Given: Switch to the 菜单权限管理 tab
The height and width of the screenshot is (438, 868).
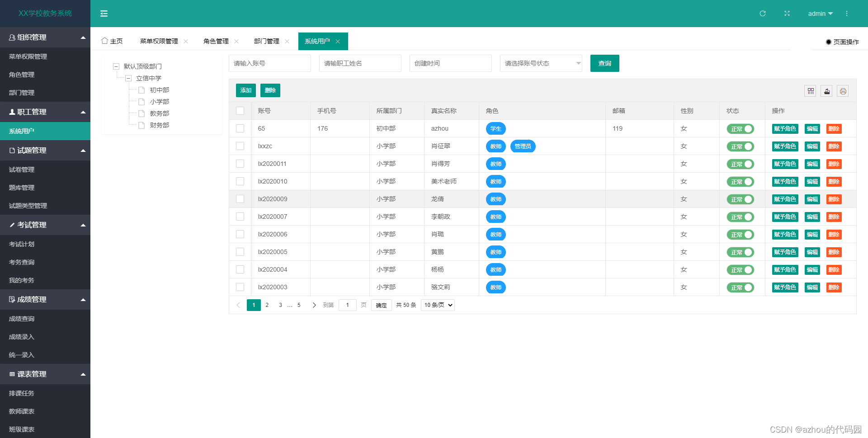Looking at the screenshot, I should pos(159,41).
